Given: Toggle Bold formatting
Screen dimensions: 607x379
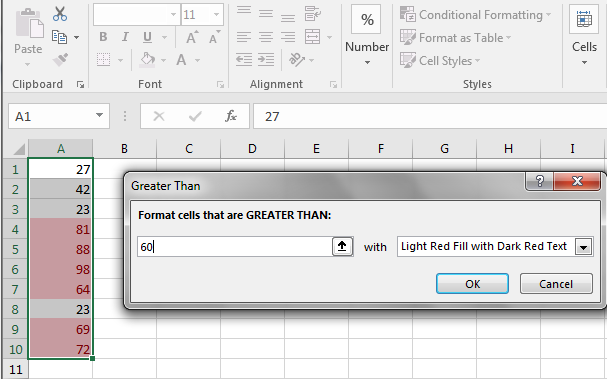Looking at the screenshot, I should click(103, 37).
